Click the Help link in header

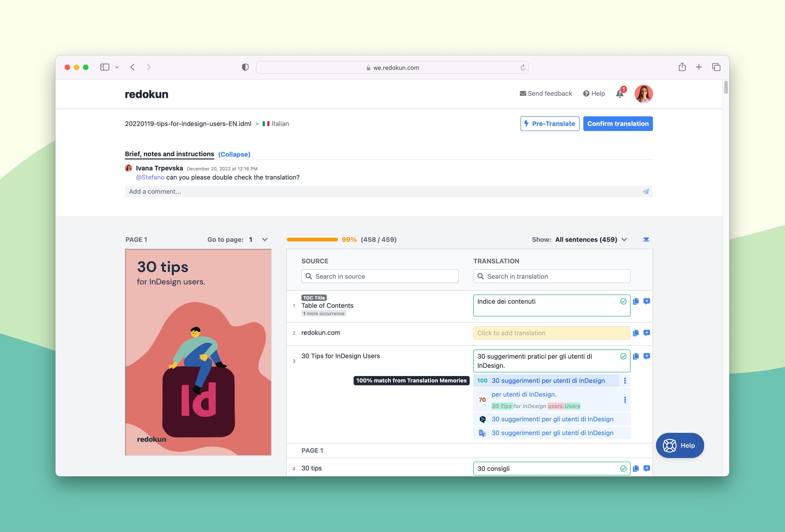pos(594,93)
